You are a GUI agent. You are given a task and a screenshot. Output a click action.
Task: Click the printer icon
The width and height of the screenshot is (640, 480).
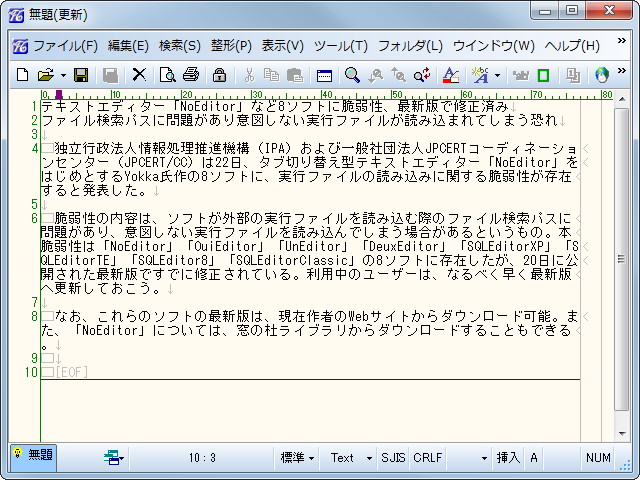[x=191, y=75]
